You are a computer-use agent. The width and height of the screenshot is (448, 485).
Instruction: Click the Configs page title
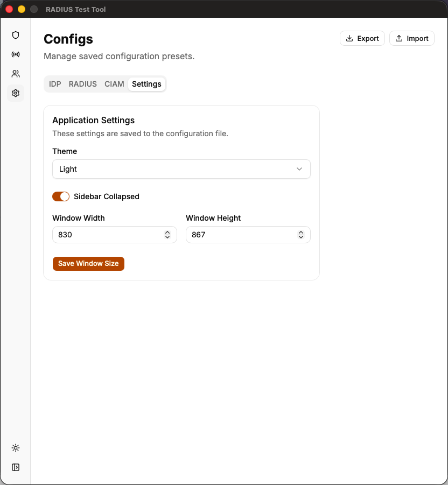pyautogui.click(x=68, y=39)
